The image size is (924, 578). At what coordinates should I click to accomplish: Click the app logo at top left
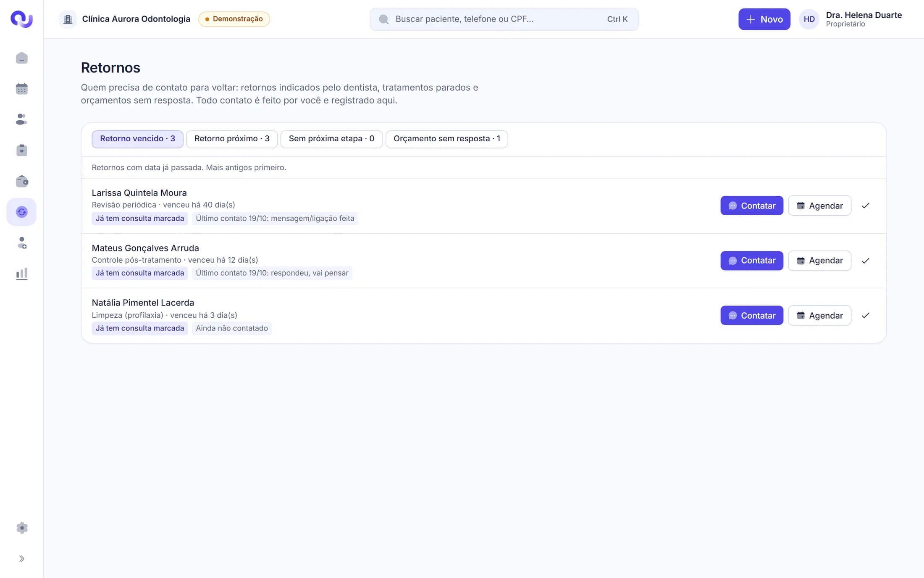(21, 19)
